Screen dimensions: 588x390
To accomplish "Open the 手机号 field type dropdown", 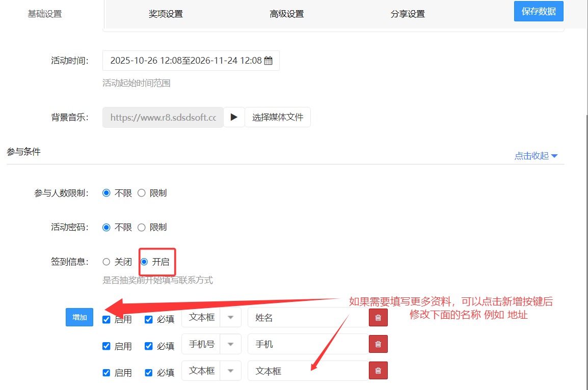I will tap(230, 344).
